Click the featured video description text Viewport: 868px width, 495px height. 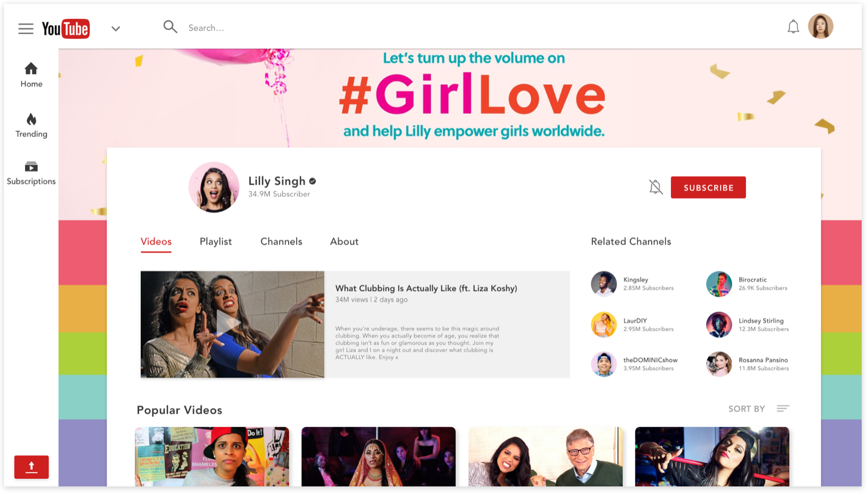pyautogui.click(x=417, y=343)
